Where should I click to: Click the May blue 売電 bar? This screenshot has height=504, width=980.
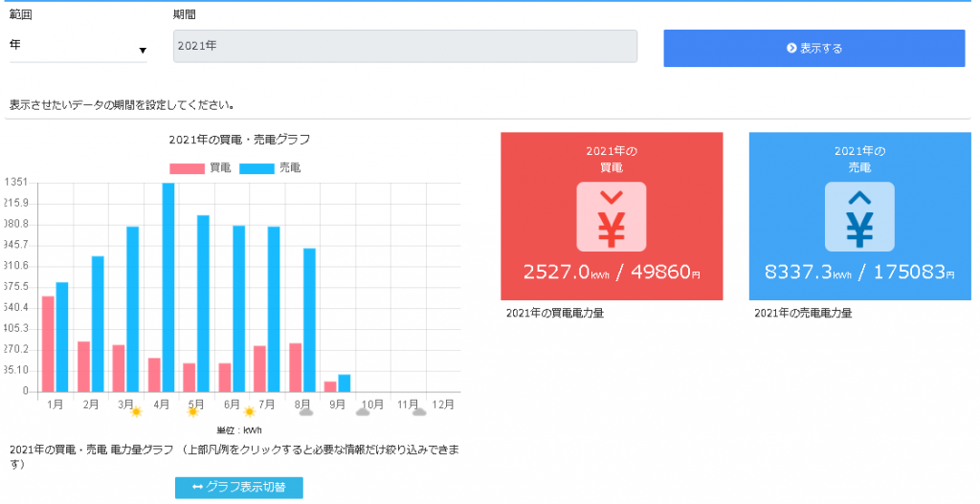coord(203,303)
